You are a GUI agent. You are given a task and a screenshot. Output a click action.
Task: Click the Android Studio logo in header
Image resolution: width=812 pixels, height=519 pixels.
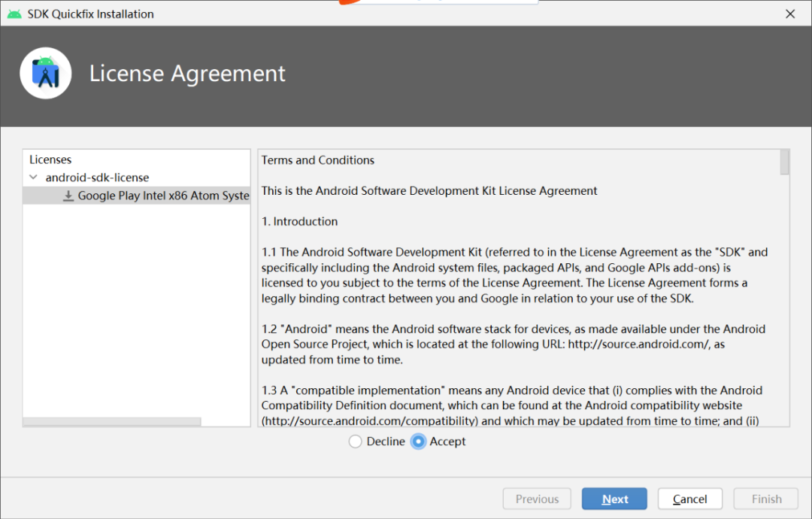click(46, 73)
